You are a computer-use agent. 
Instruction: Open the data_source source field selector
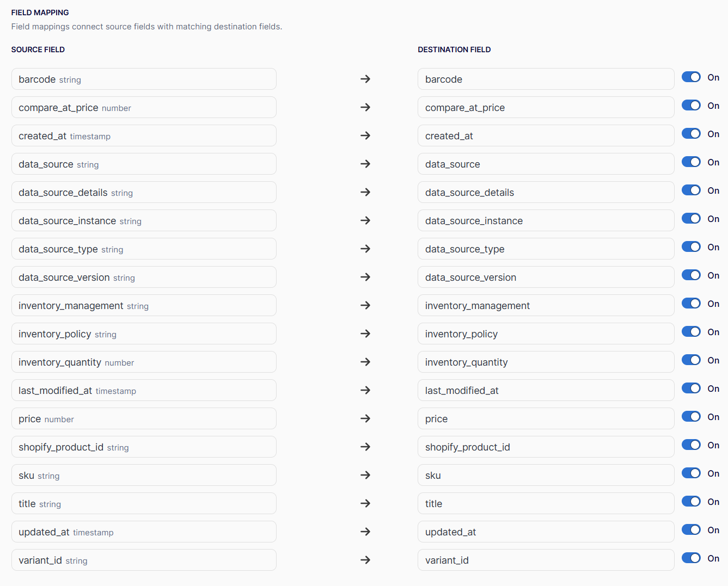[x=144, y=164]
